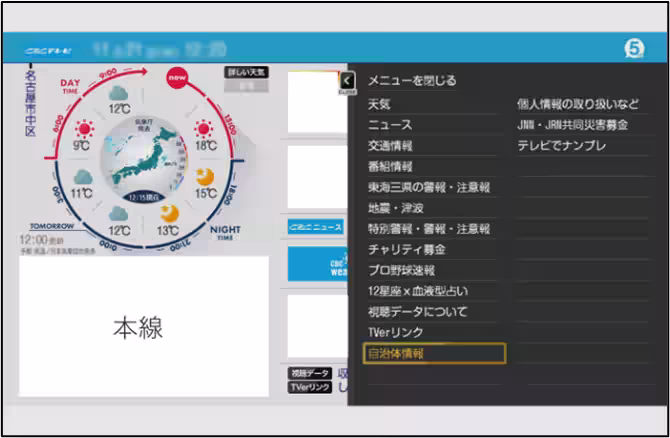Viewport: 670px width, 438px height.
Task: Select メニューを閉じる to close the menu
Action: [412, 80]
